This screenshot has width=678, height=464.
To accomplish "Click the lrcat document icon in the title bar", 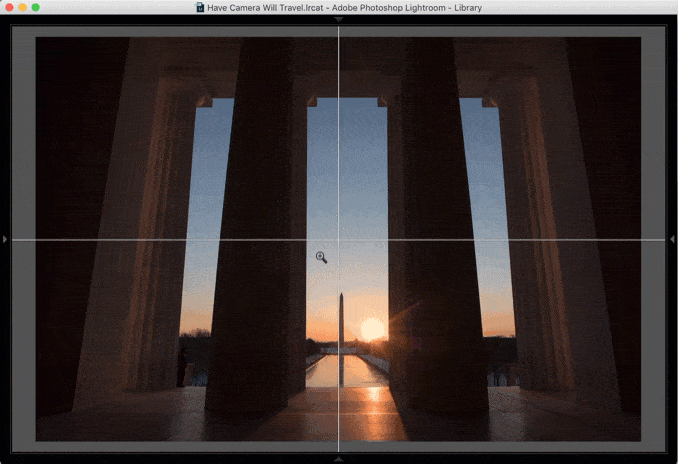I will tap(200, 7).
